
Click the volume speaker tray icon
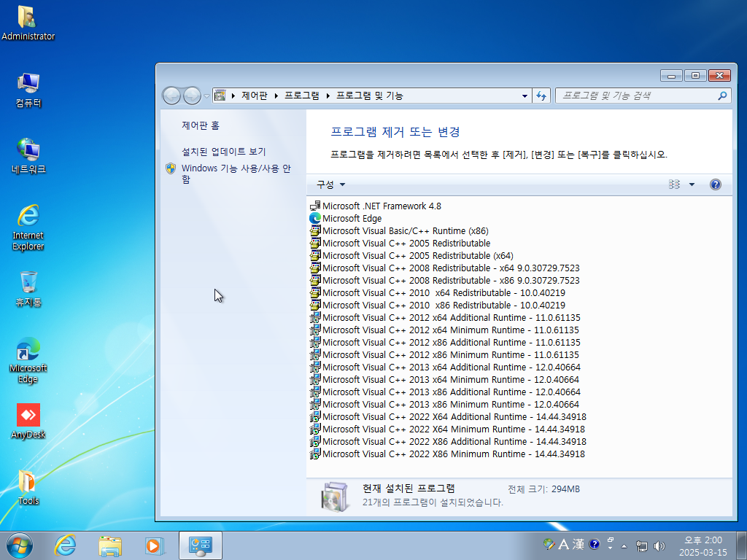pyautogui.click(x=659, y=545)
